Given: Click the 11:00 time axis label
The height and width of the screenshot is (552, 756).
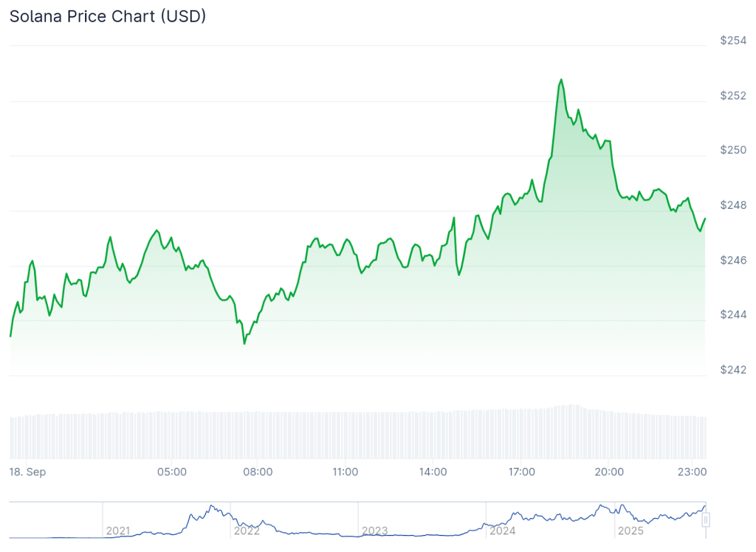Looking at the screenshot, I should (346, 472).
